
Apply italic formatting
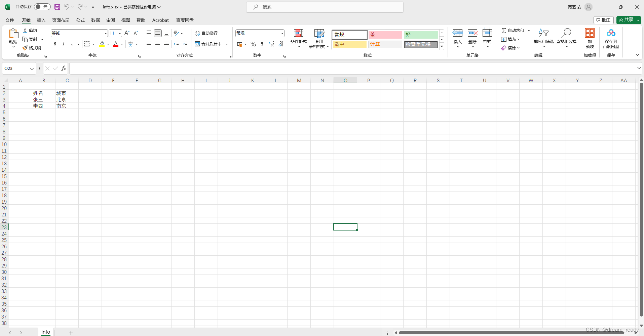click(63, 44)
